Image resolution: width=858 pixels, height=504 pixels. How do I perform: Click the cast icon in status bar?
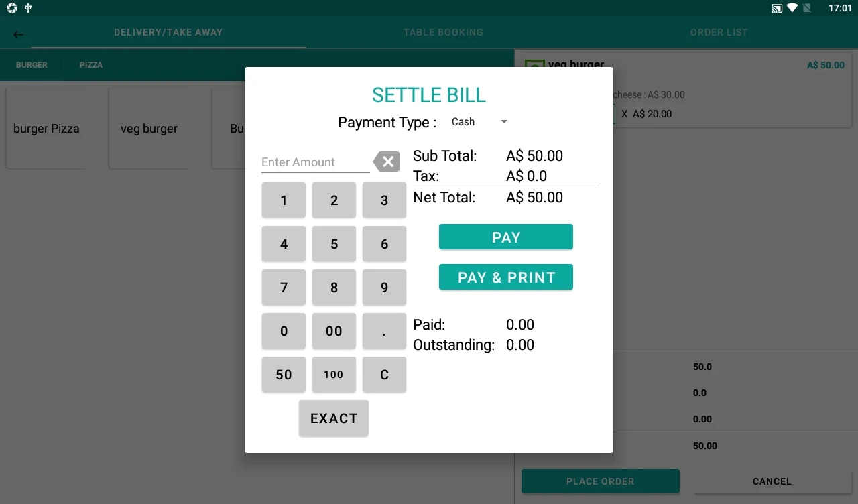(x=777, y=8)
